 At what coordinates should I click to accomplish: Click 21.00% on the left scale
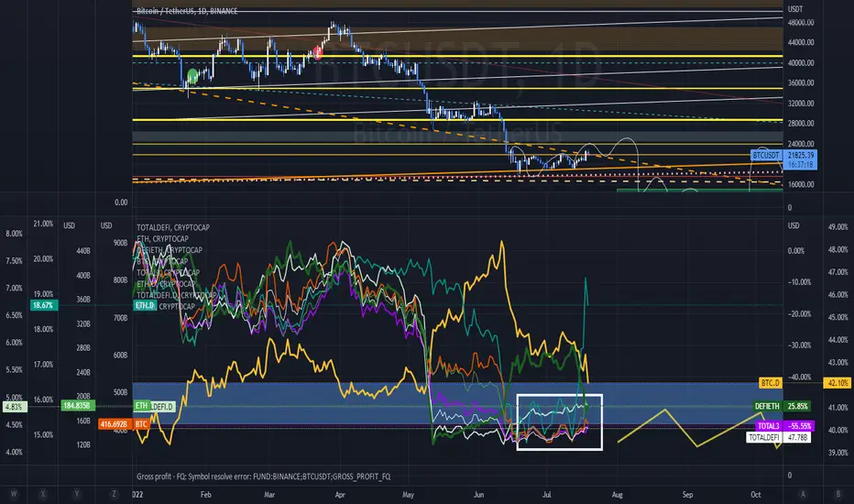(43, 224)
